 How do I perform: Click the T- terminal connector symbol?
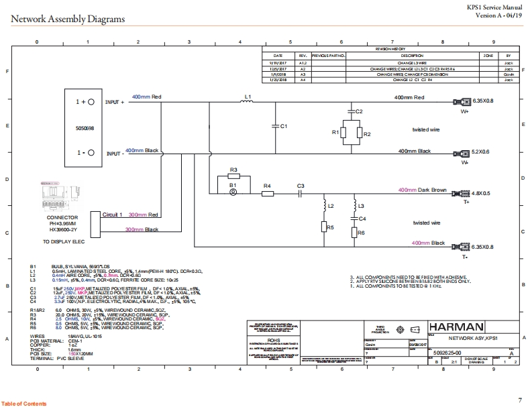point(464,247)
